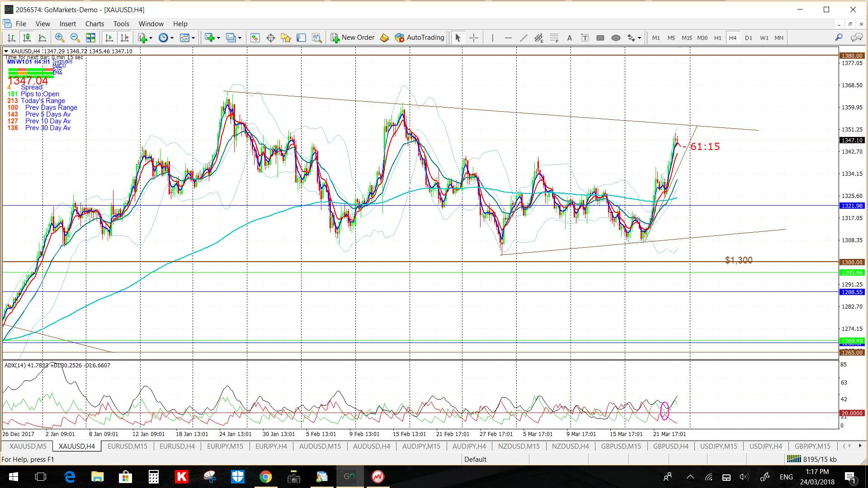Switch to the GBPUSD,M15 chart tab
868x488 pixels.
click(621, 446)
